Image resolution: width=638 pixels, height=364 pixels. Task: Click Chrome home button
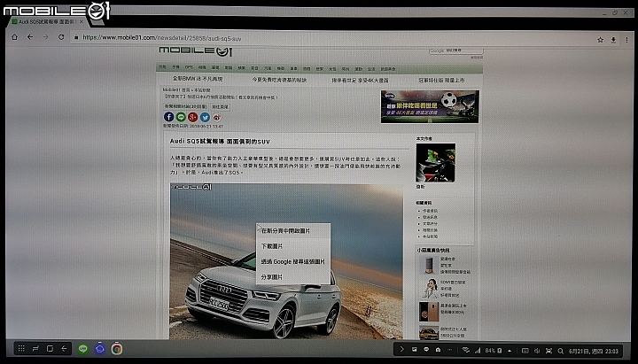click(15, 37)
